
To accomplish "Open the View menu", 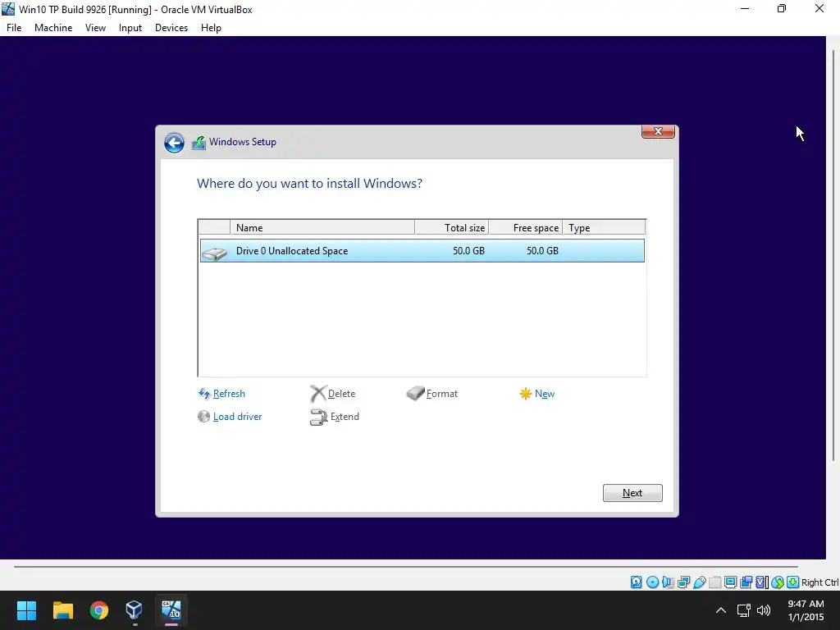I will click(x=95, y=28).
